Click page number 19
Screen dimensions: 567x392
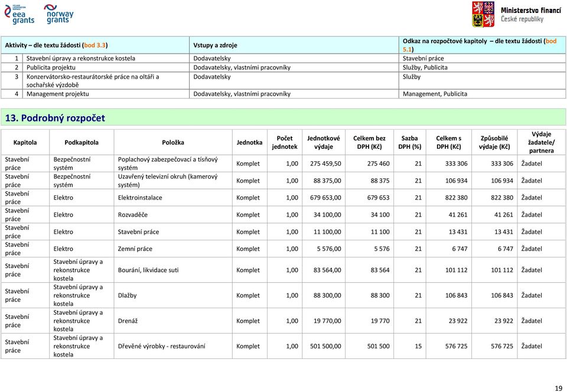click(x=558, y=388)
